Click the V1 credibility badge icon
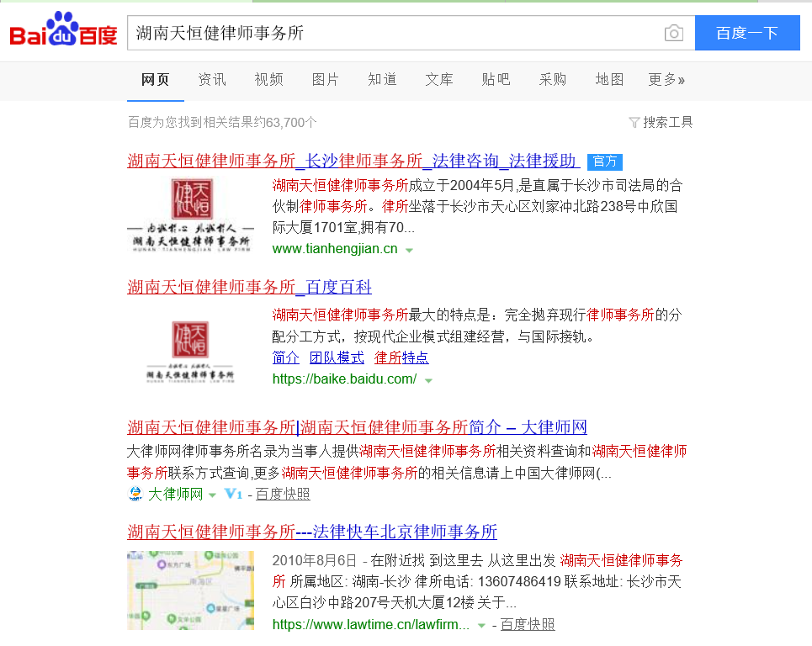This screenshot has height=646, width=812. (x=234, y=495)
